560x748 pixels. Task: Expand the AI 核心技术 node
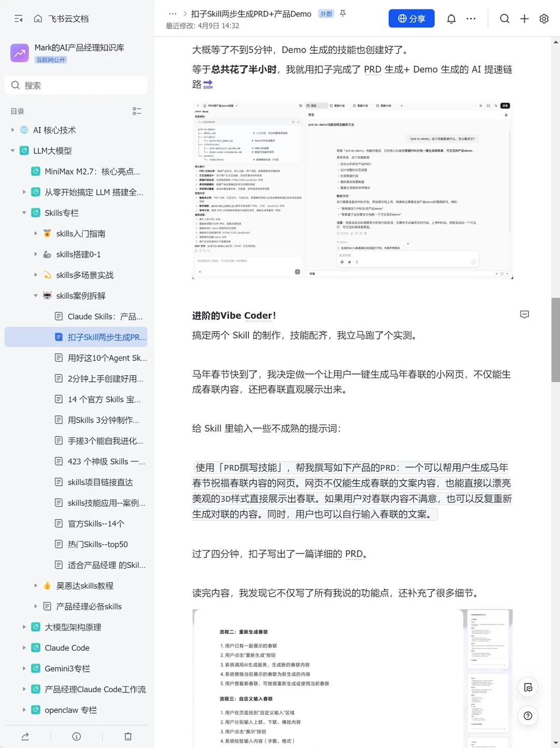tap(12, 130)
